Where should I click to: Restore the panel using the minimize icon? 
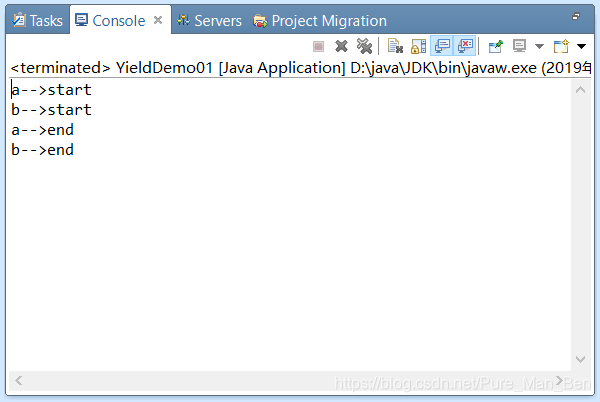(576, 16)
